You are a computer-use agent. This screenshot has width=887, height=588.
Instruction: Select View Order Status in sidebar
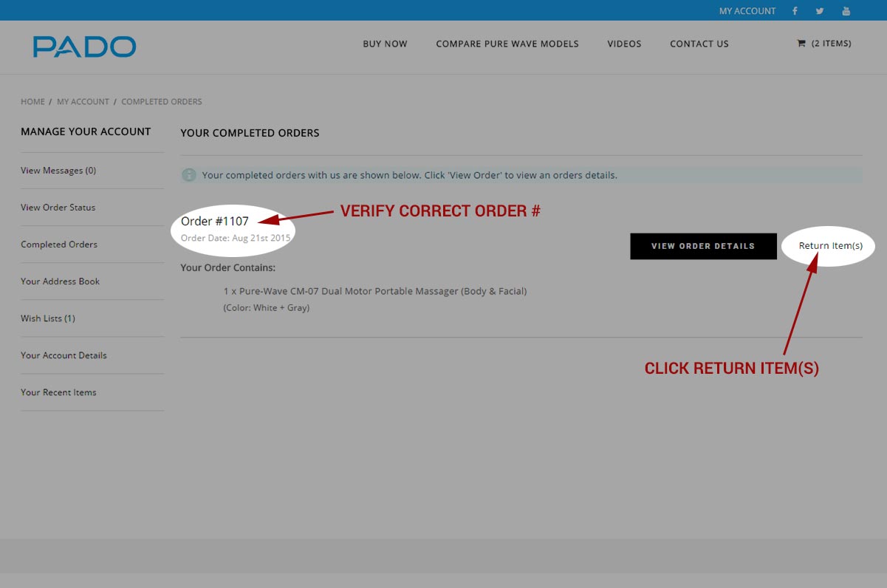58,208
